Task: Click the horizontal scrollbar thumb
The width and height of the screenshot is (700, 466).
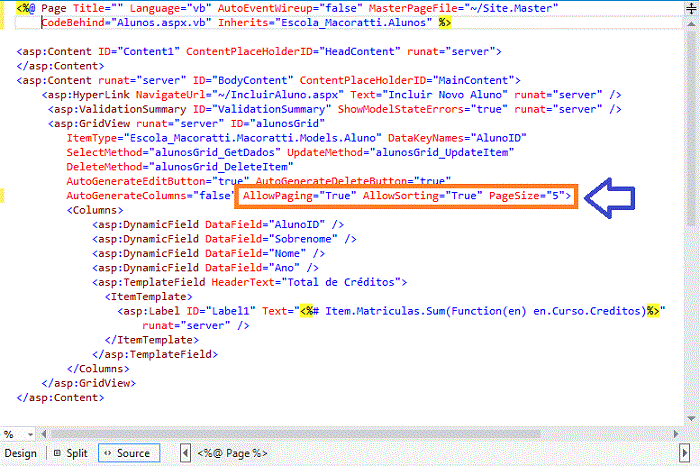Action: point(296,434)
